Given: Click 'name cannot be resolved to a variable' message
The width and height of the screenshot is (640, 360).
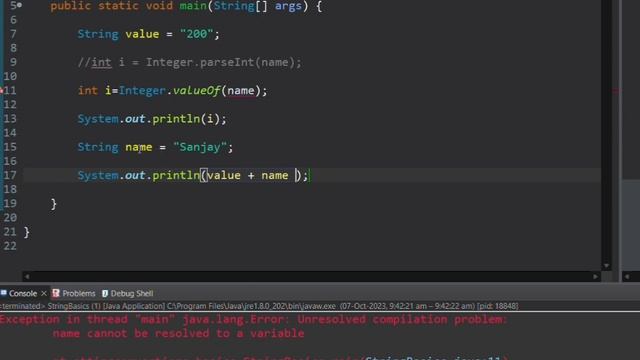Looking at the screenshot, I should [x=178, y=333].
